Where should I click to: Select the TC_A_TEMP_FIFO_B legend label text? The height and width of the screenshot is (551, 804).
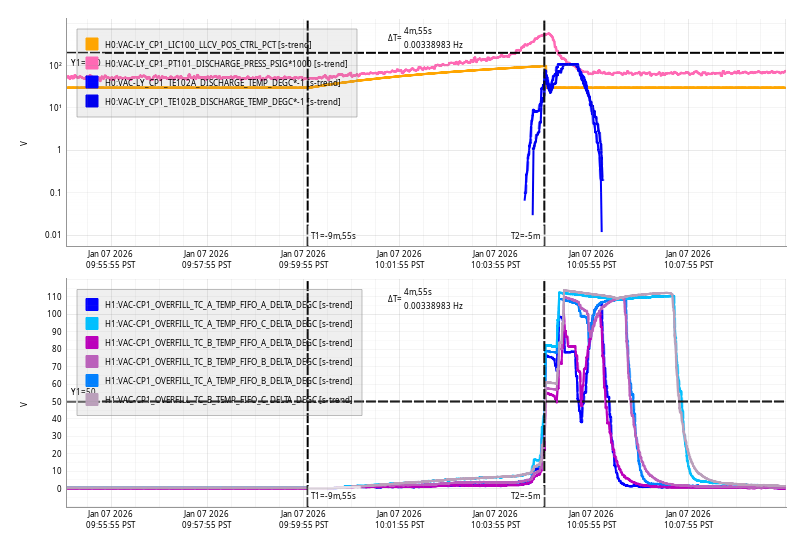click(228, 381)
